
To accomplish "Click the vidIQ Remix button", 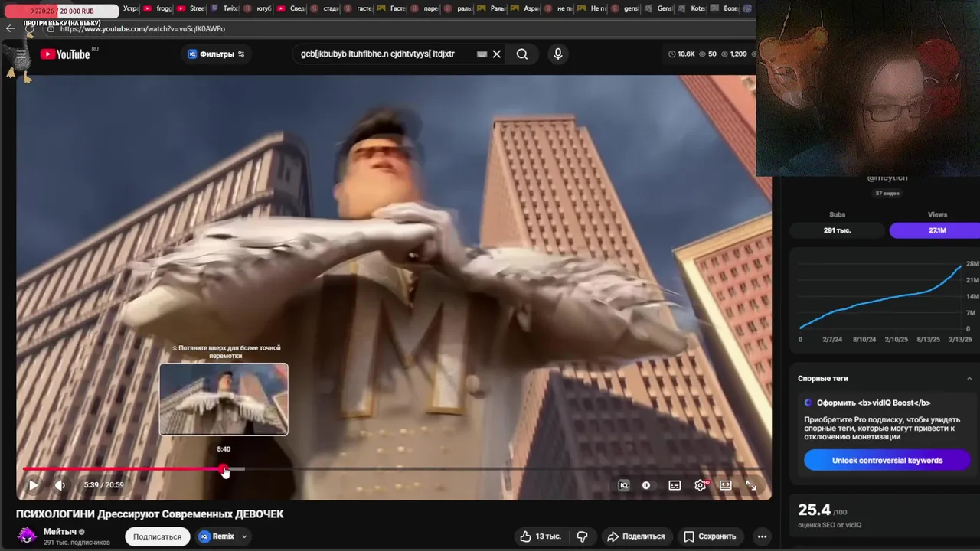I will pos(217,536).
